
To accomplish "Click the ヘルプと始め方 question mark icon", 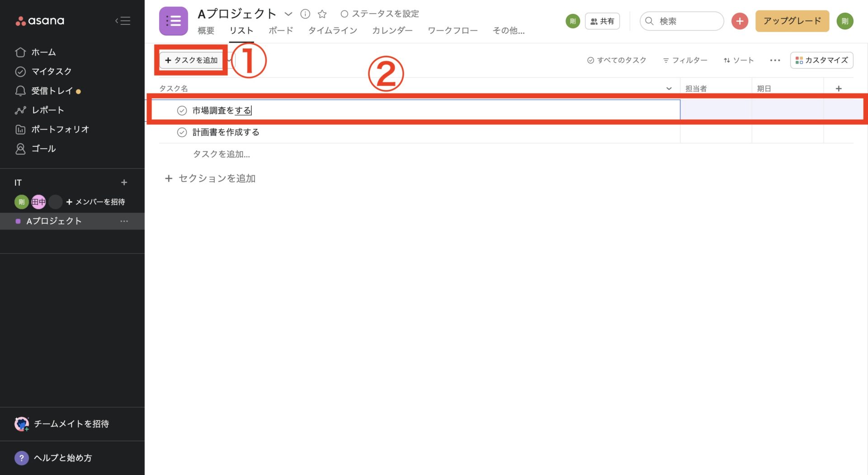I will tap(21, 458).
